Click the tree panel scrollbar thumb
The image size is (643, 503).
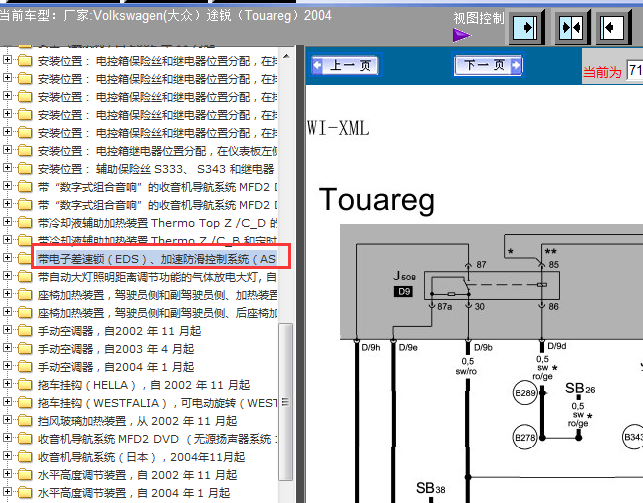285,402
